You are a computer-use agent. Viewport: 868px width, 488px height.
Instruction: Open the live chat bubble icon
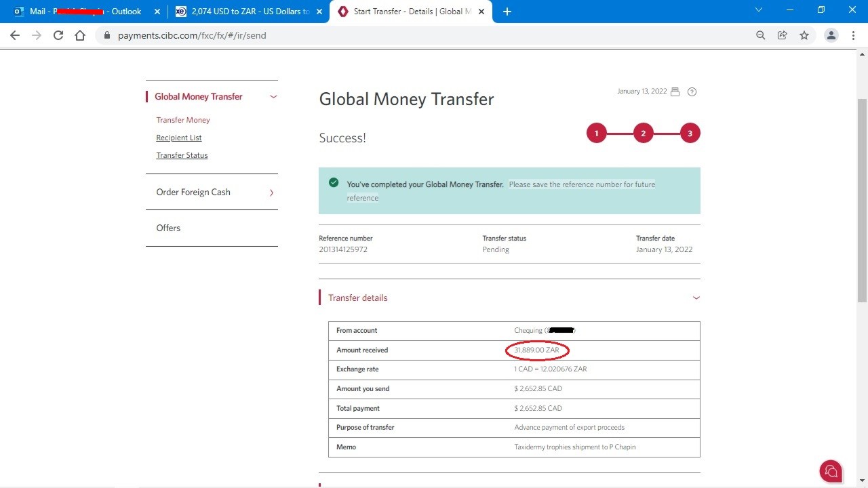pyautogui.click(x=831, y=471)
